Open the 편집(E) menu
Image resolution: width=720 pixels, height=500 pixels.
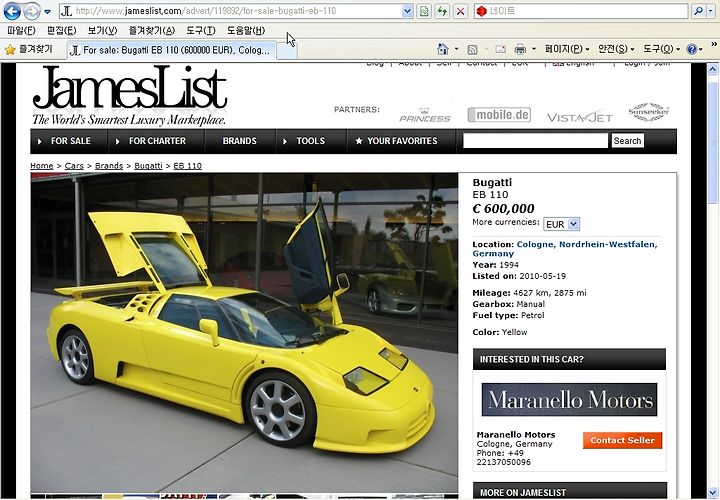pyautogui.click(x=62, y=30)
